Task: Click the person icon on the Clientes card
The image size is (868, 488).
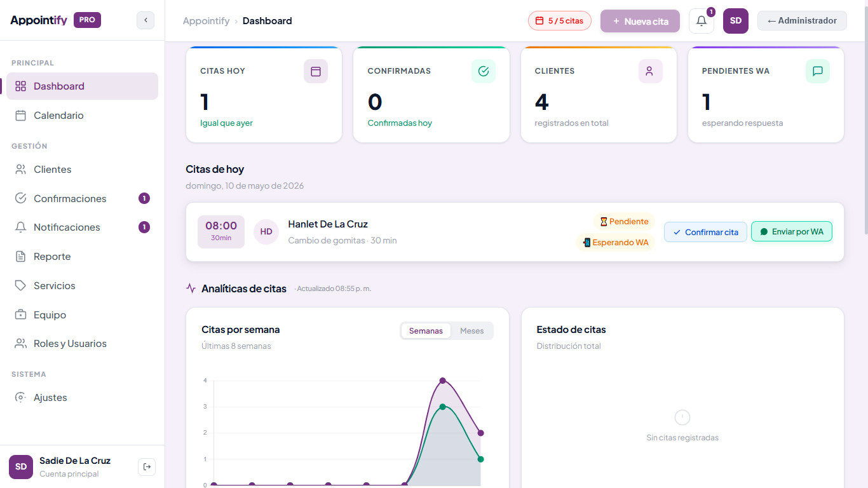Action: [650, 71]
